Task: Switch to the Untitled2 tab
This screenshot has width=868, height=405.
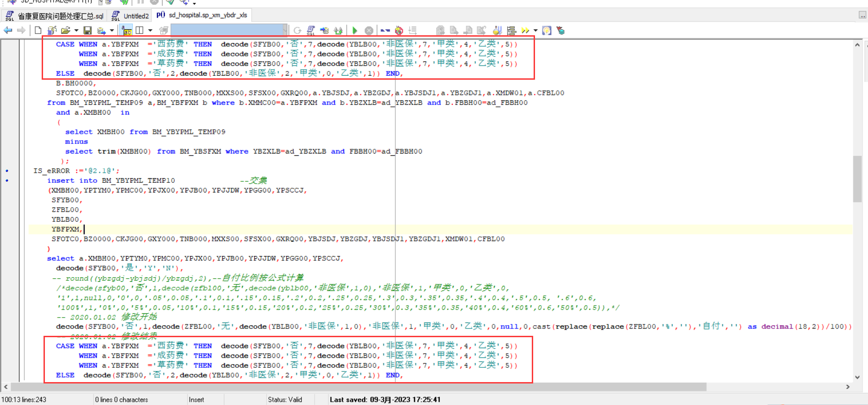Action: point(131,16)
